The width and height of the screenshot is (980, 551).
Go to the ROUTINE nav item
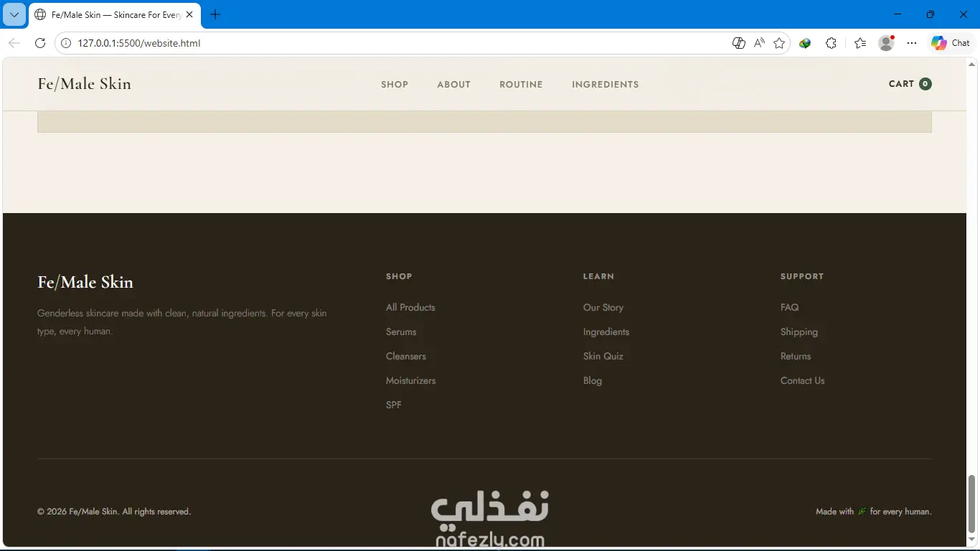tap(522, 84)
